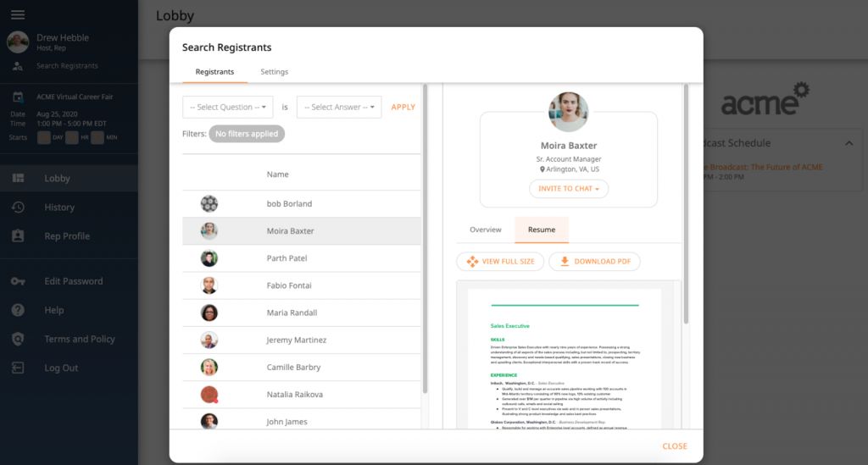The height and width of the screenshot is (465, 868).
Task: Click the Edit Password key icon
Action: point(18,281)
